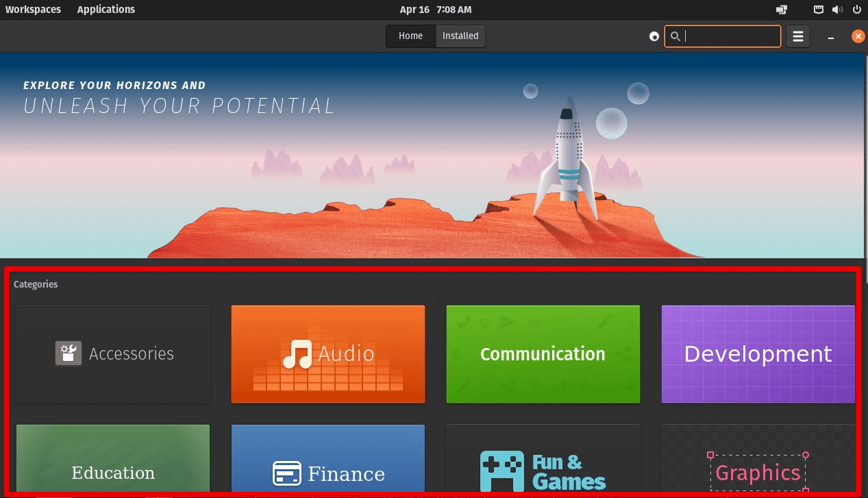
Task: Click the power icon in the top bar
Action: [856, 10]
